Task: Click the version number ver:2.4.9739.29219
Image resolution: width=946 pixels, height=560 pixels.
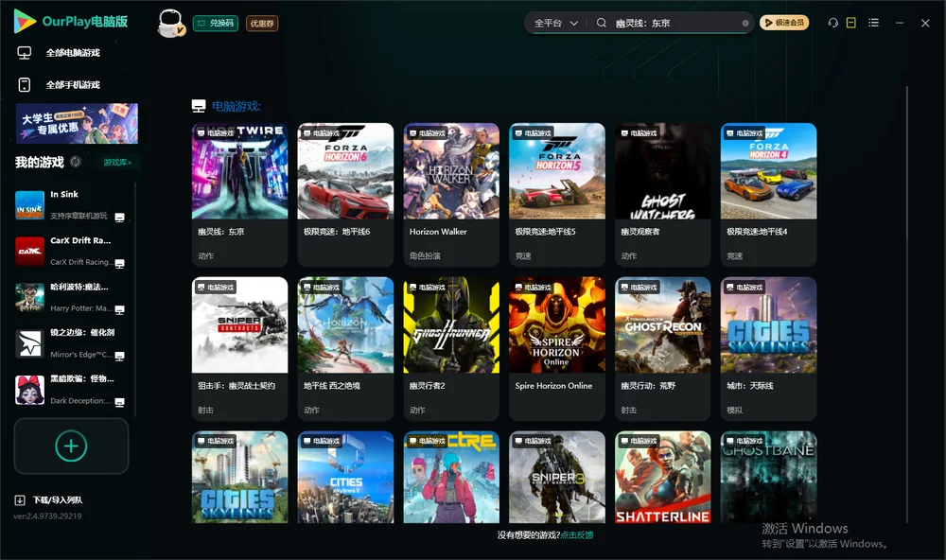Action: [47, 516]
